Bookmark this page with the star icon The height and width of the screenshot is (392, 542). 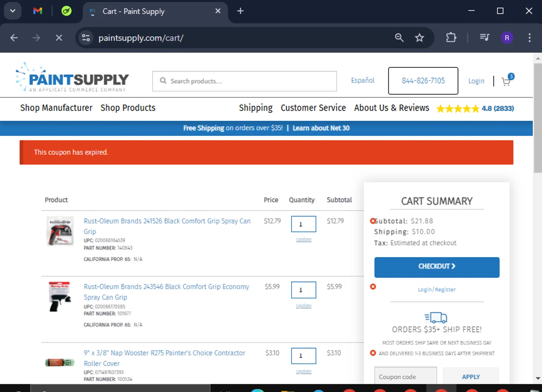tap(419, 38)
